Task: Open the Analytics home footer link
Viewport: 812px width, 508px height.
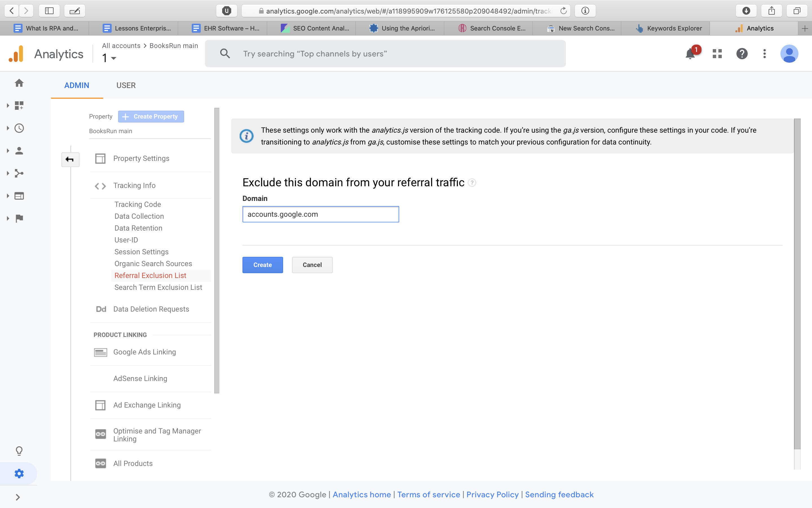Action: 362,494
